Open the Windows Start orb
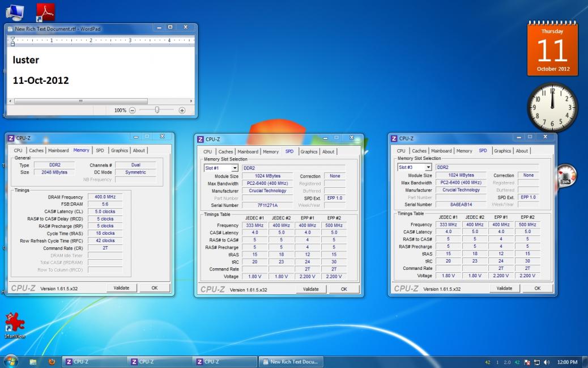The width and height of the screenshot is (588, 368). (10, 362)
